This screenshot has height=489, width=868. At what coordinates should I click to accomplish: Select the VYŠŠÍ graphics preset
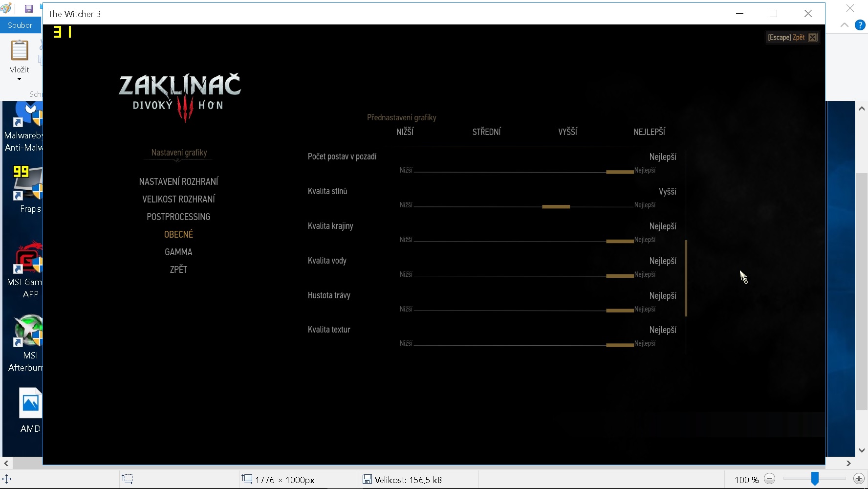click(x=568, y=132)
